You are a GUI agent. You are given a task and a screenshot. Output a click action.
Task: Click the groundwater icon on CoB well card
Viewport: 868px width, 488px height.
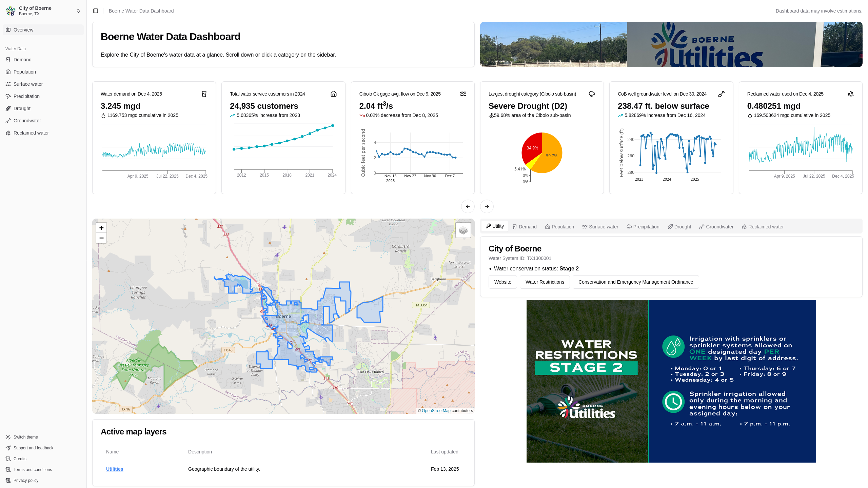(722, 94)
